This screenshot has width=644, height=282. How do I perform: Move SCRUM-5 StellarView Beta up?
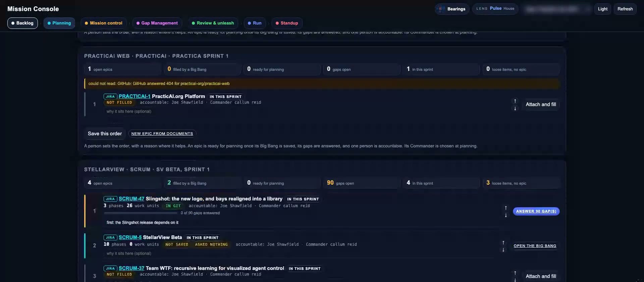[503, 242]
